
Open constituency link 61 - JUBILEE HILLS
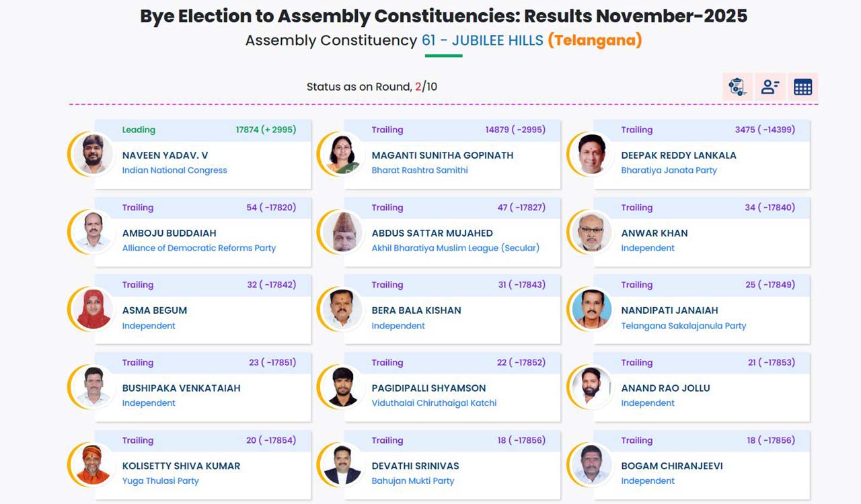pos(481,40)
